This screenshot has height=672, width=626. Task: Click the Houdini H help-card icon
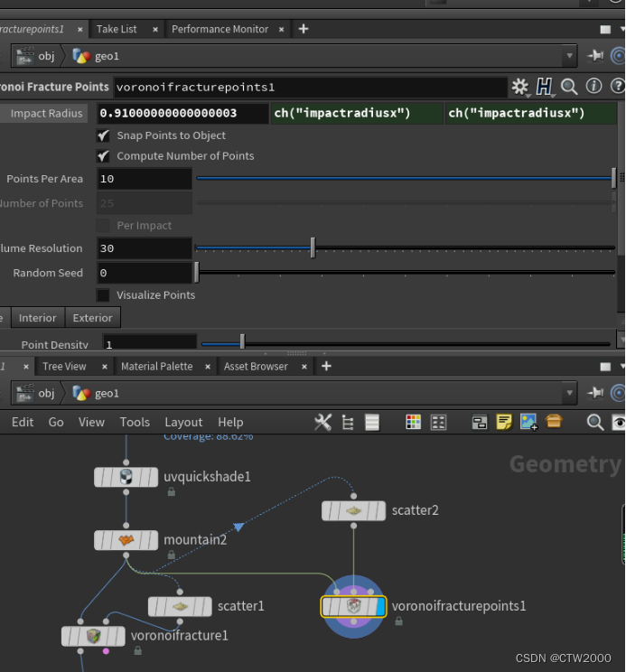click(x=544, y=87)
